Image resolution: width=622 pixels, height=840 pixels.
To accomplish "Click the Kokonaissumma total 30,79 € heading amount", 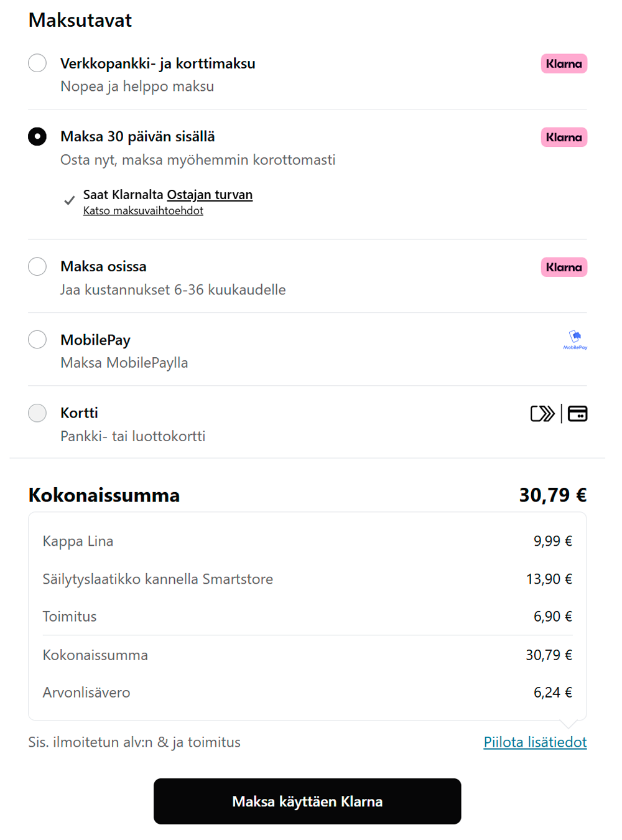I will tap(552, 495).
